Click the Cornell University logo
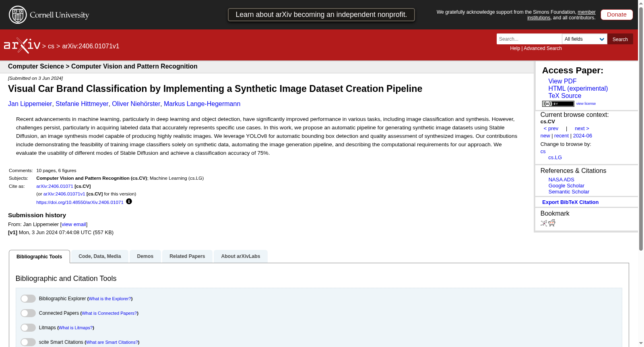The image size is (644, 347). [49, 15]
